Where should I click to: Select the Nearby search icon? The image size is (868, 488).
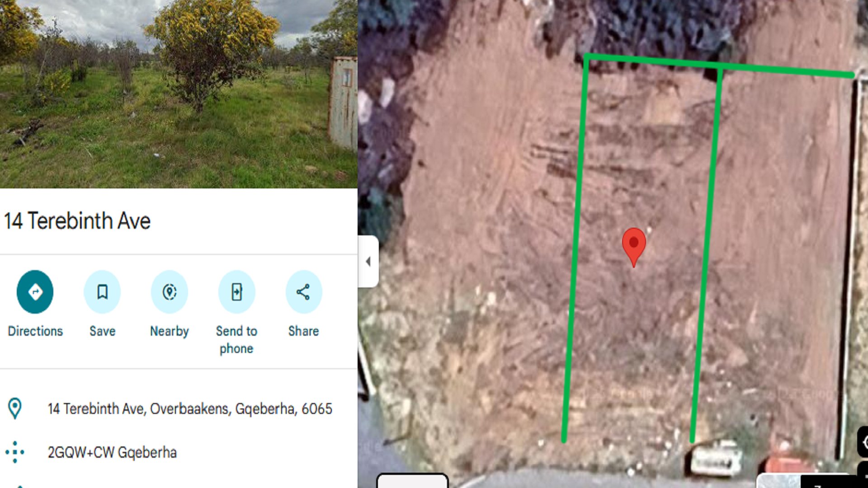[x=170, y=292]
